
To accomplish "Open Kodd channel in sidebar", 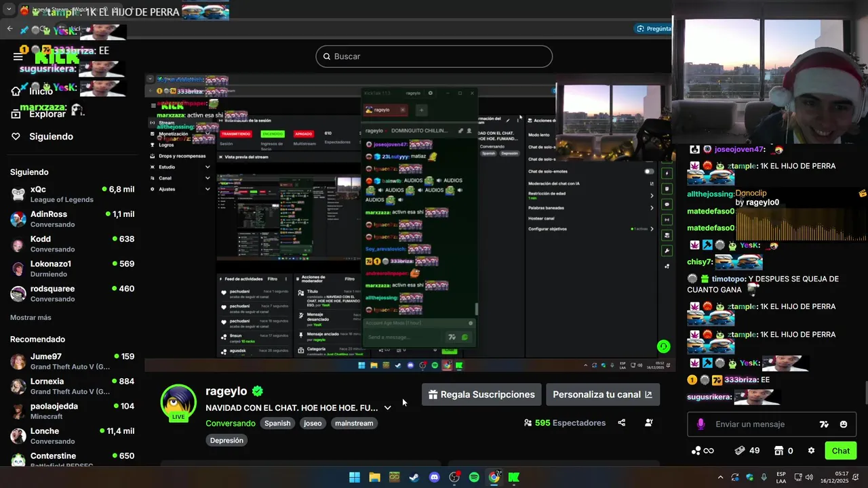I will (73, 244).
